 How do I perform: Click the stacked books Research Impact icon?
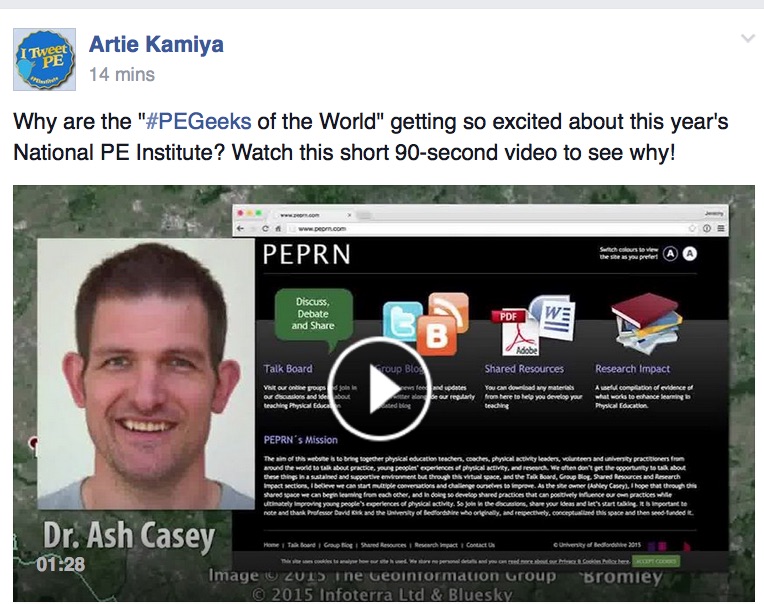click(x=646, y=322)
